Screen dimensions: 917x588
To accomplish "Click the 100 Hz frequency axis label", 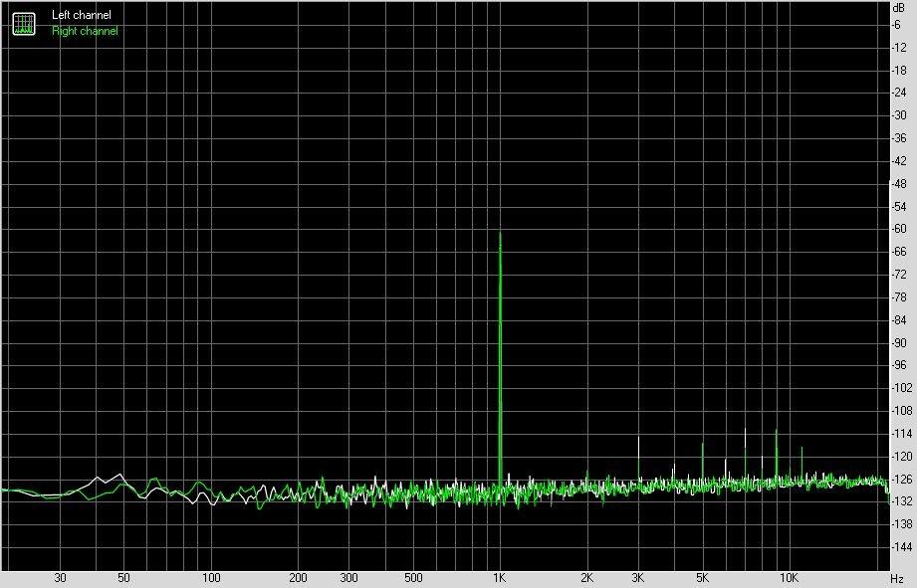I will click(x=211, y=578).
